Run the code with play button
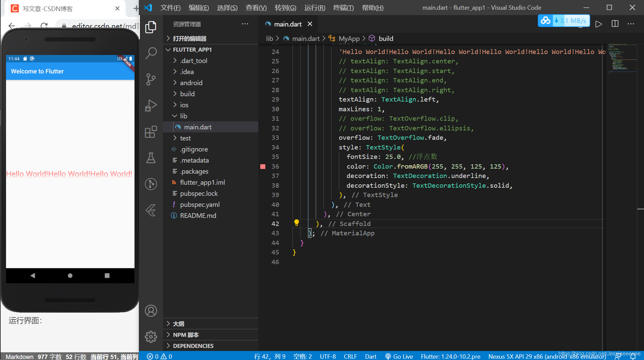The image size is (644, 360). [x=599, y=24]
